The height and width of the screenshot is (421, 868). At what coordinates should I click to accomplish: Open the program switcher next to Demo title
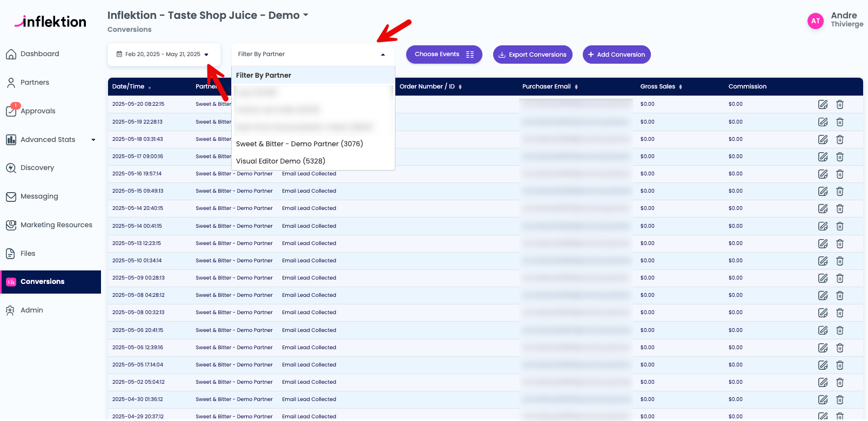[x=306, y=15]
